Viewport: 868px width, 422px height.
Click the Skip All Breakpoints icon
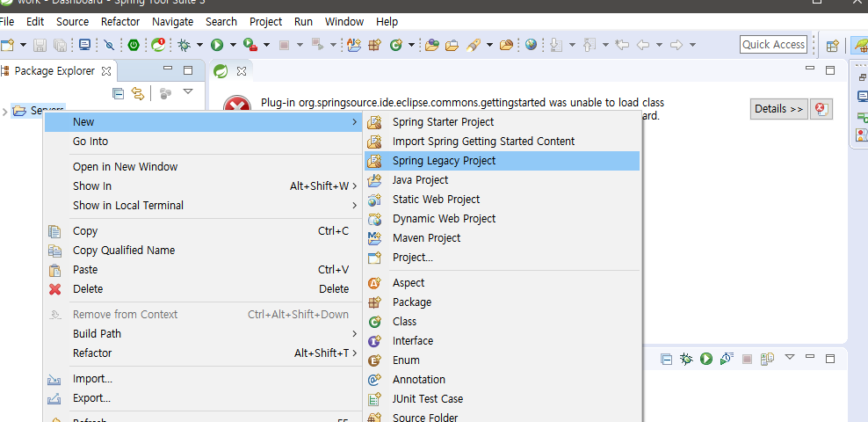coord(109,45)
